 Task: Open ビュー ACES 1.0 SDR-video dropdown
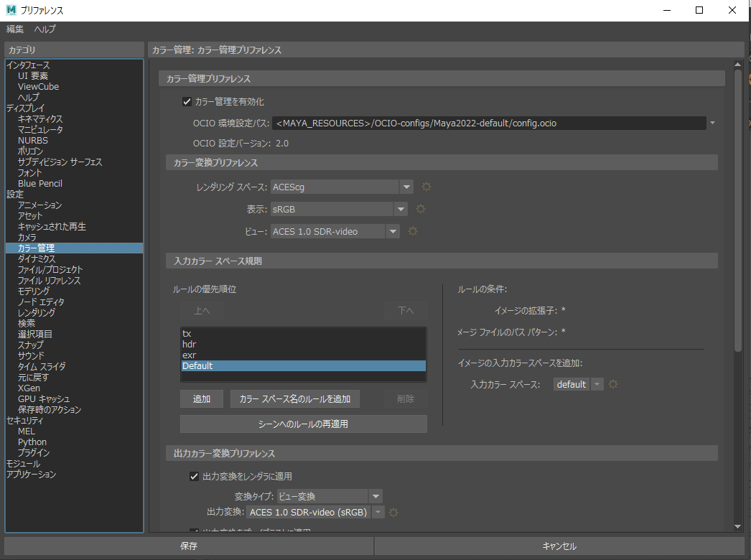pyautogui.click(x=393, y=231)
